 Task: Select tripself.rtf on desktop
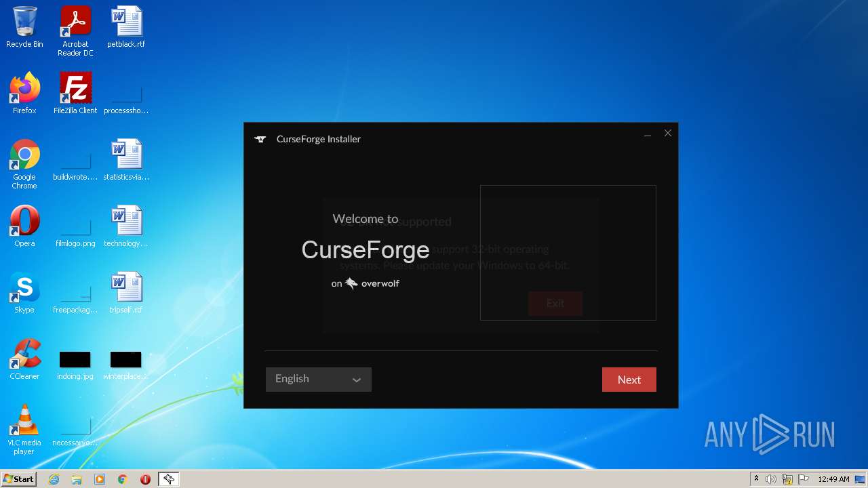[126, 293]
